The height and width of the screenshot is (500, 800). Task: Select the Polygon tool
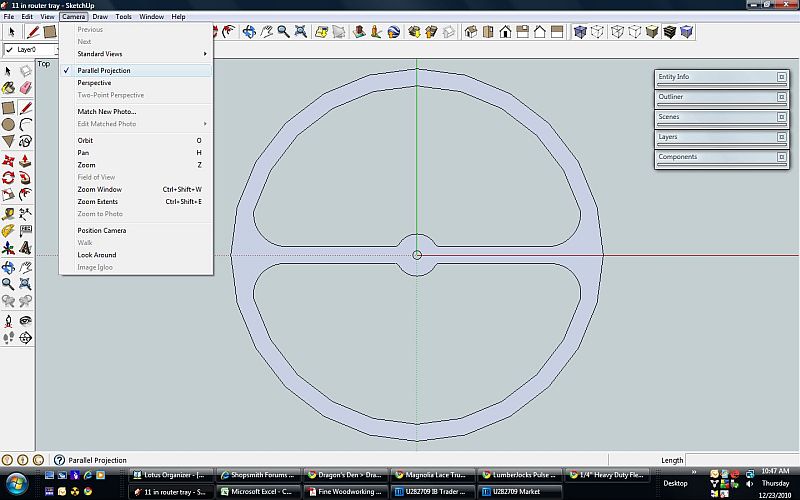[x=8, y=141]
